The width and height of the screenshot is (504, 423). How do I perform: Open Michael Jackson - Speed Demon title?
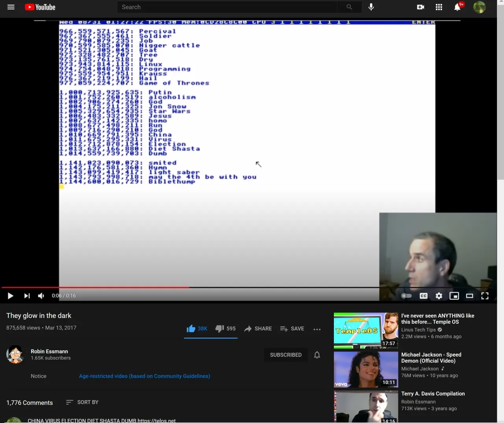pos(431,358)
